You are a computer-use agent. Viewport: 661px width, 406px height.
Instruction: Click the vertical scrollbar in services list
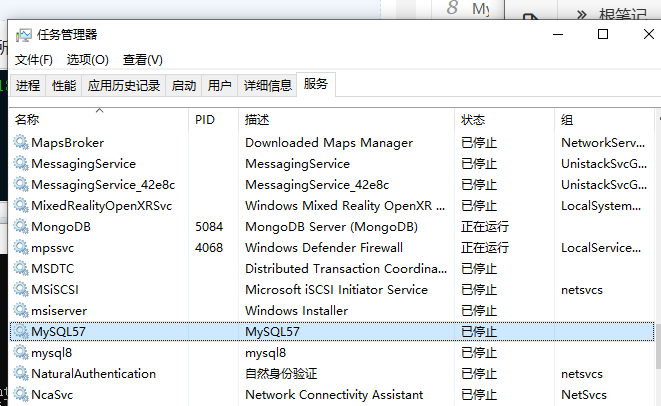654,250
